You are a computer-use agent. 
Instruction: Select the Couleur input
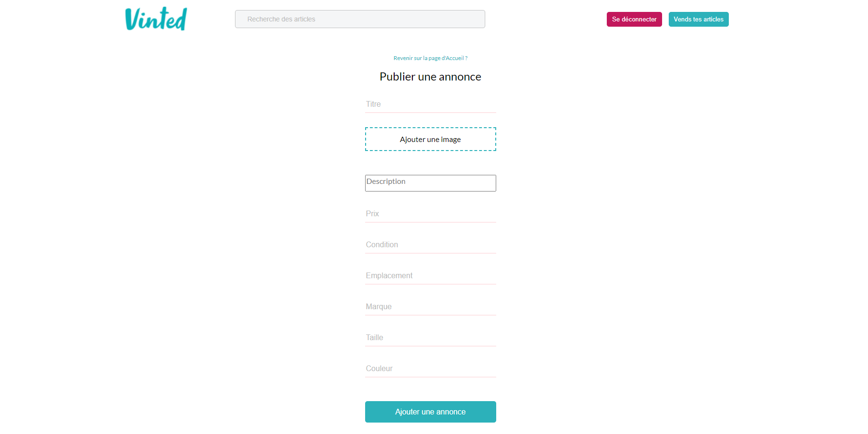click(429, 368)
